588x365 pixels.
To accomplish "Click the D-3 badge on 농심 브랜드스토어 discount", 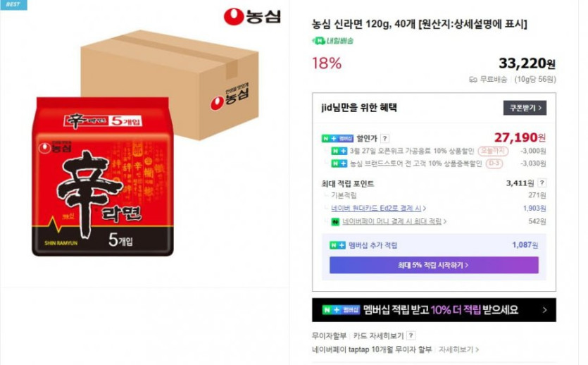I will click(494, 163).
